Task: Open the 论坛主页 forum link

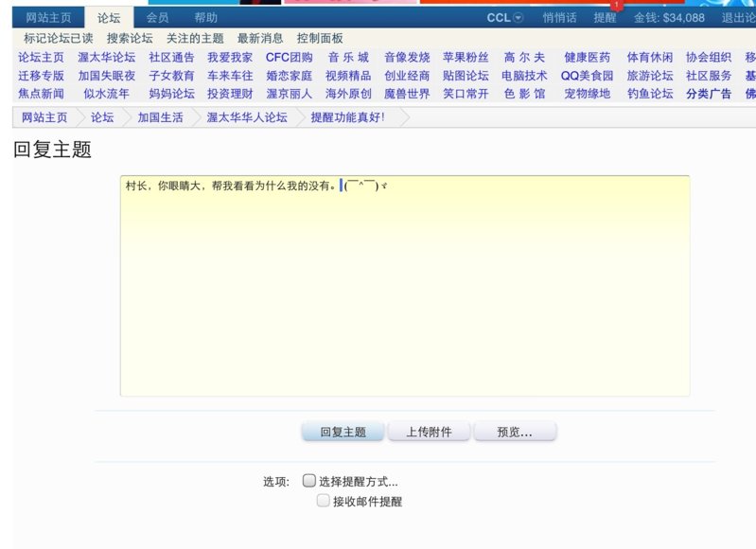Action: pyautogui.click(x=41, y=58)
